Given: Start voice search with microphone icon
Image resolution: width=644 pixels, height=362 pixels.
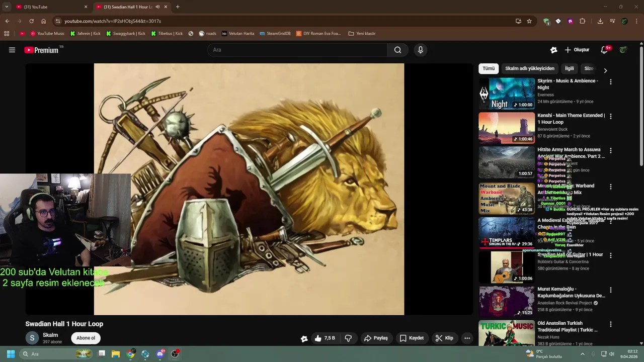Looking at the screenshot, I should (x=421, y=50).
